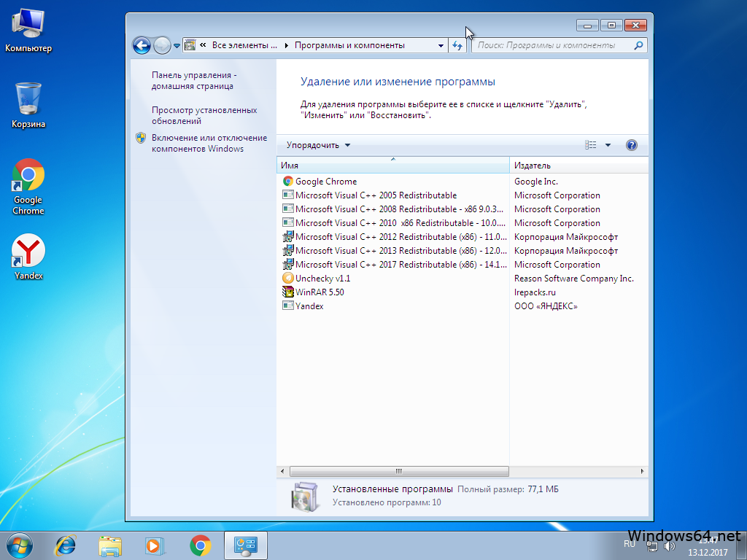
Task: Minimize the Программы и компоненты window
Action: (587, 26)
